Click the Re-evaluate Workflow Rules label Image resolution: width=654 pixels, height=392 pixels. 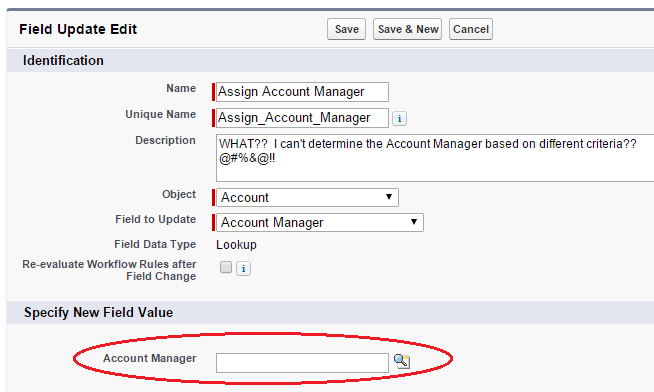coord(109,270)
